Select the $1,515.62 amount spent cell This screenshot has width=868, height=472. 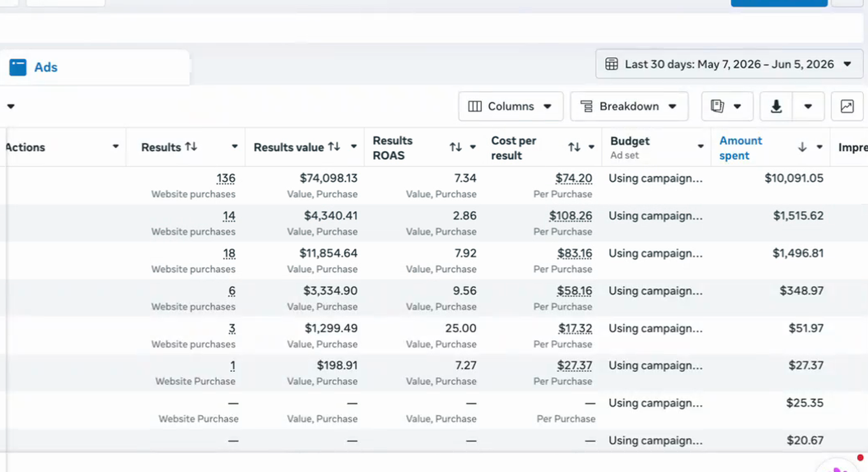[x=798, y=216]
